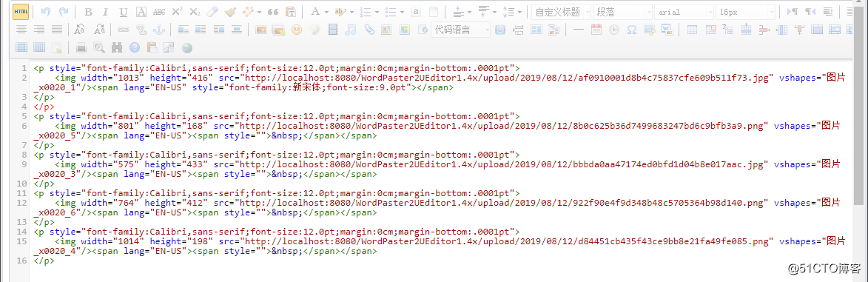The height and width of the screenshot is (282, 868).
Task: Click the select all icon
Action: tap(417, 12)
